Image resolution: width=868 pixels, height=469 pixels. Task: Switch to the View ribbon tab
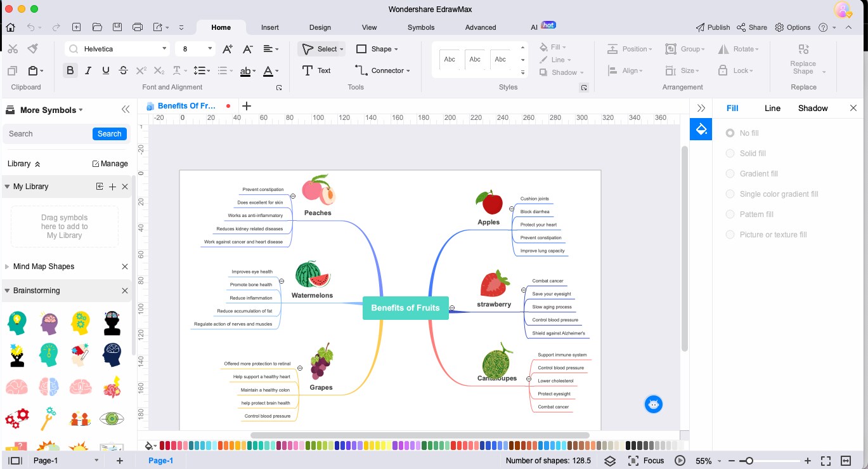(x=369, y=27)
